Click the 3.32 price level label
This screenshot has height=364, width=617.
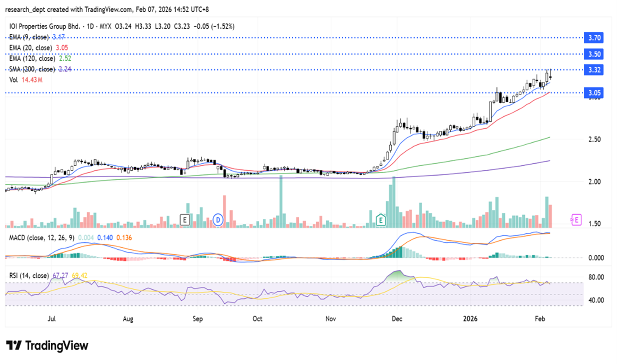pyautogui.click(x=594, y=70)
